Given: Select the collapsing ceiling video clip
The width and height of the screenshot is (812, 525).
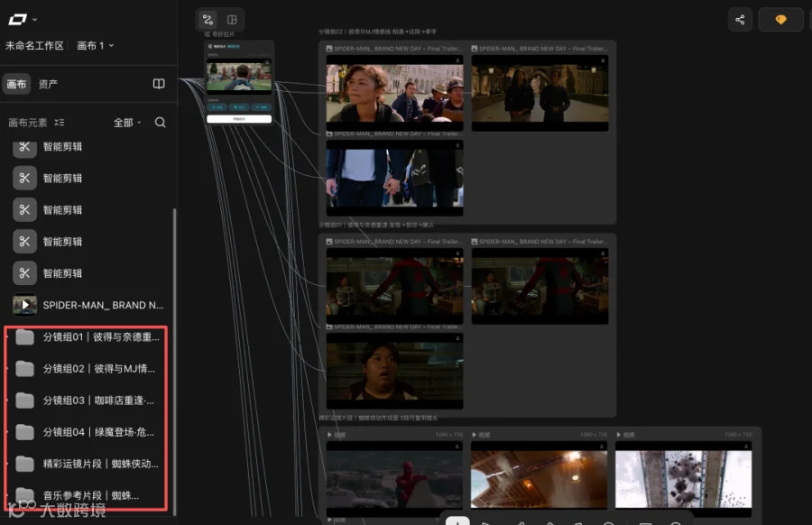Looking at the screenshot, I should [x=539, y=479].
